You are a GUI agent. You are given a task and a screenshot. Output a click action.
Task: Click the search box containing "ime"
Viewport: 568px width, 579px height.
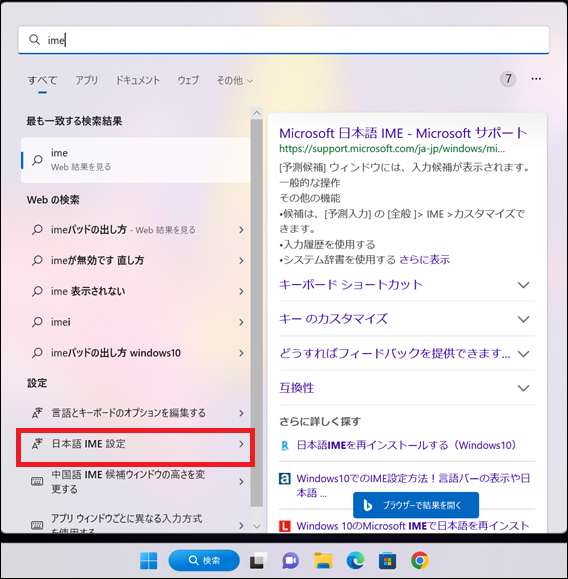(x=284, y=40)
